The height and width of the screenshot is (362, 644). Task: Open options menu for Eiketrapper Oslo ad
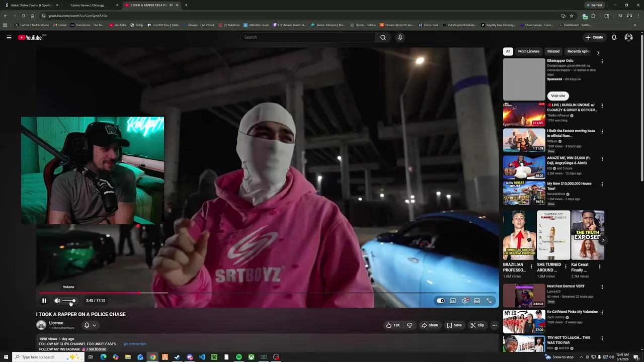pyautogui.click(x=602, y=61)
